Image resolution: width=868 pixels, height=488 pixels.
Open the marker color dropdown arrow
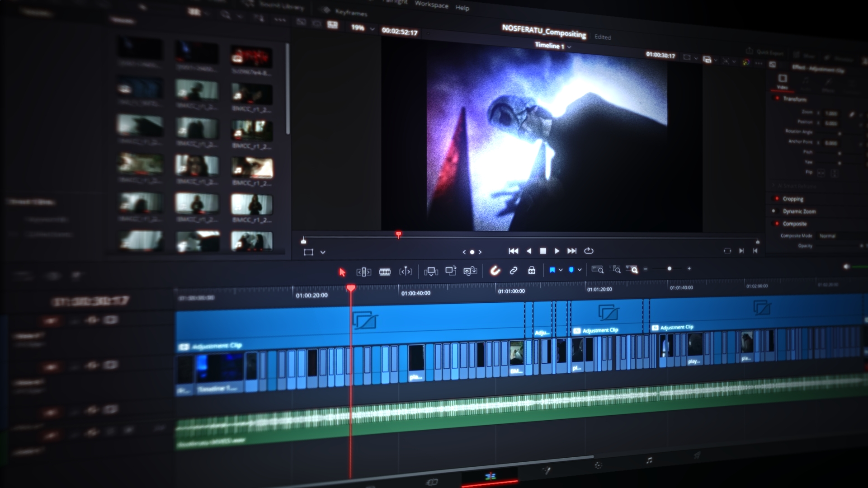[x=580, y=270]
